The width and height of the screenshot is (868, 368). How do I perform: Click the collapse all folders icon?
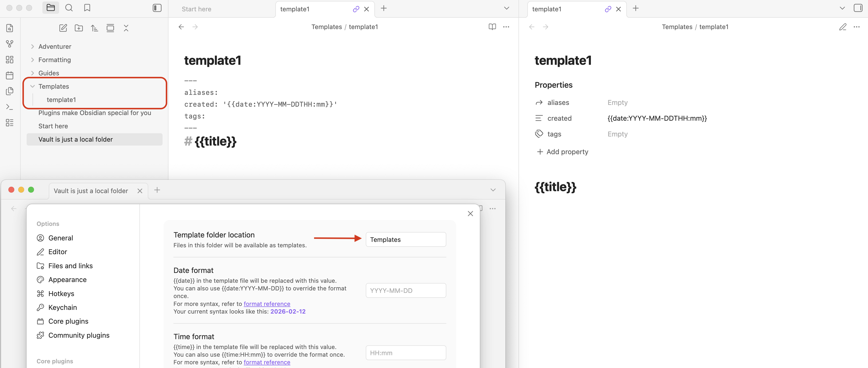126,28
